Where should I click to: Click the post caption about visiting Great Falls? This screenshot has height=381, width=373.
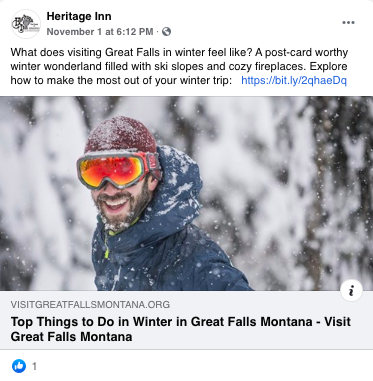click(x=179, y=66)
